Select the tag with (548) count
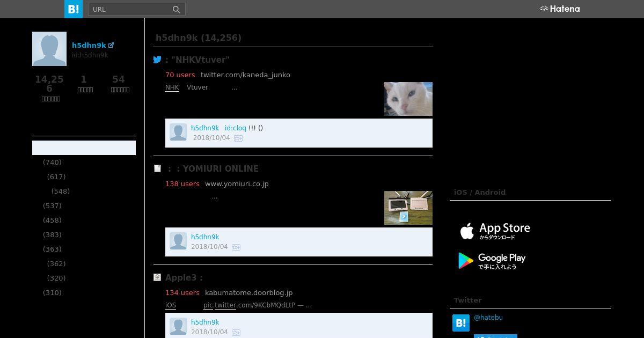 61,192
